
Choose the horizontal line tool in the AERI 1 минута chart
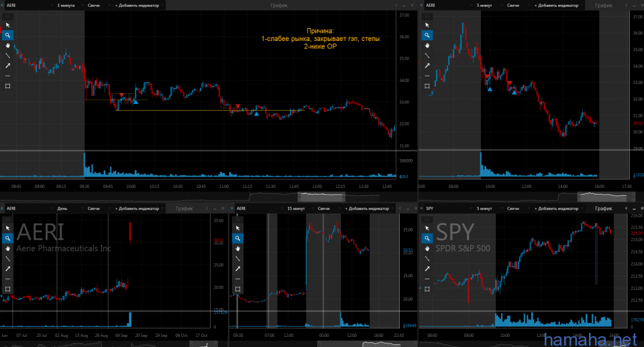(x=7, y=76)
